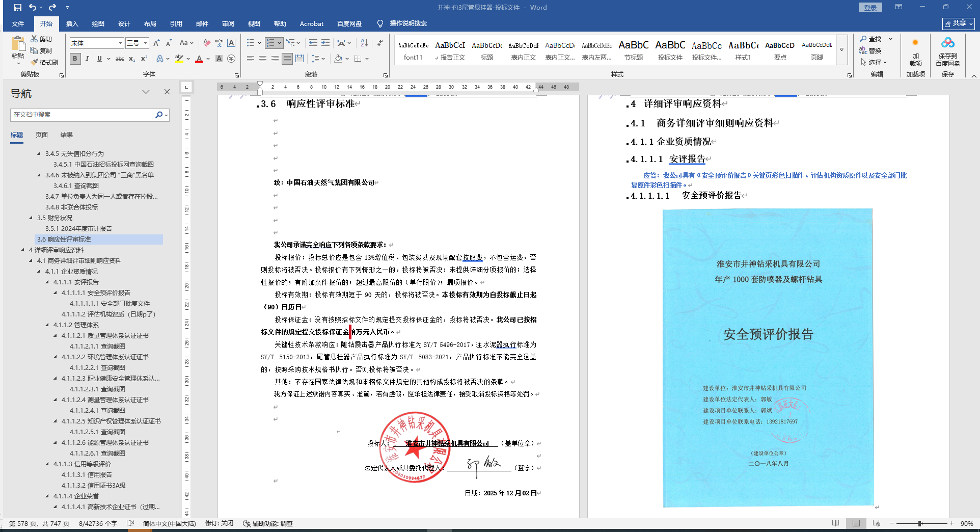This screenshot has width=980, height=532.
Task: Insert an enclosed character (字 in circle)
Action: (x=231, y=59)
